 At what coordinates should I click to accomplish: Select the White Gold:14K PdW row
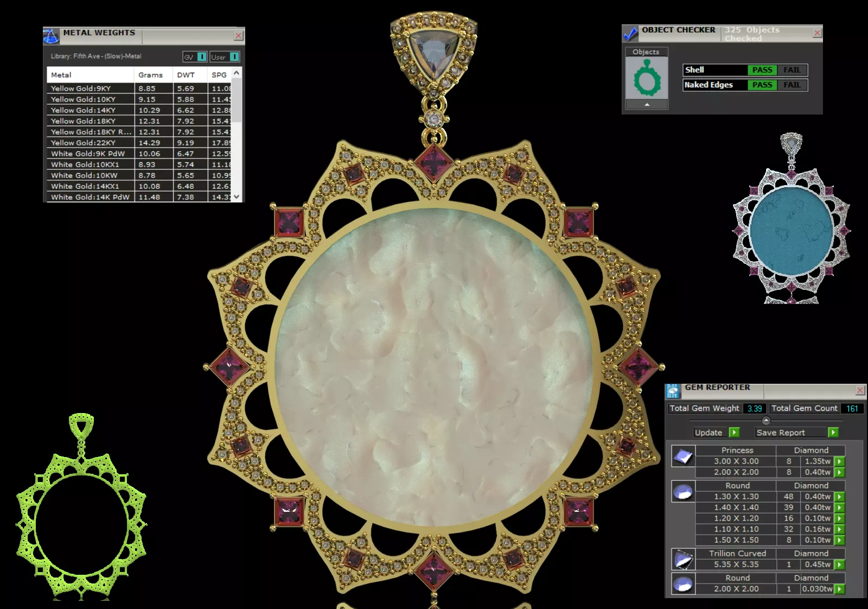139,197
